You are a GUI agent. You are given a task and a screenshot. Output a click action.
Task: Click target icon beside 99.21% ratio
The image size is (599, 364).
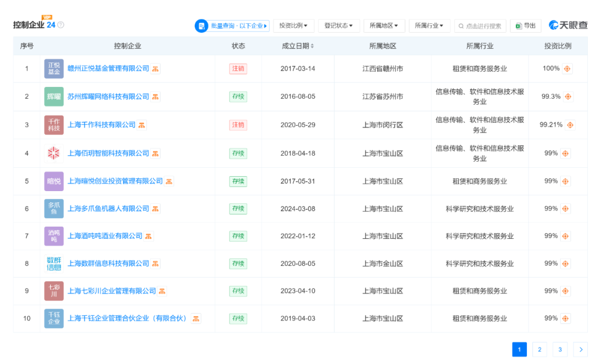click(x=570, y=125)
